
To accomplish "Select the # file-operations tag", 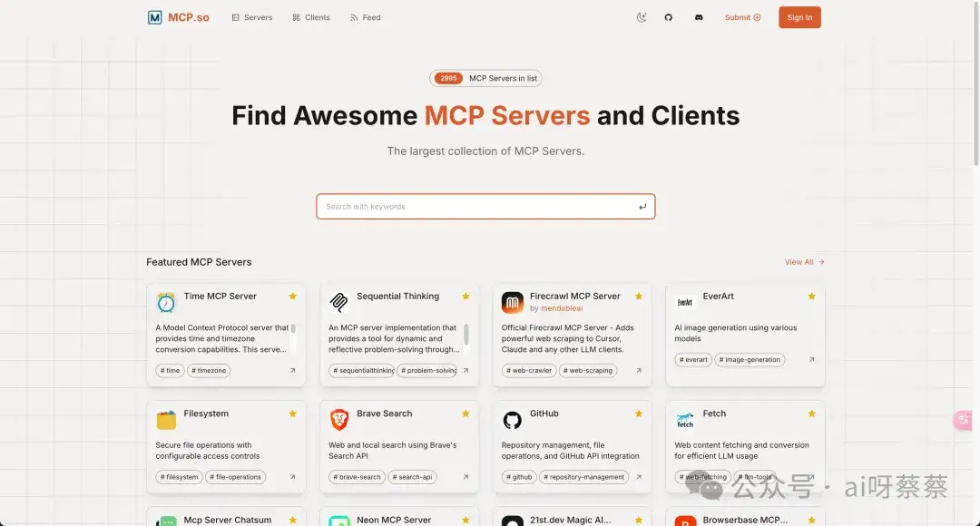I will 236,477.
